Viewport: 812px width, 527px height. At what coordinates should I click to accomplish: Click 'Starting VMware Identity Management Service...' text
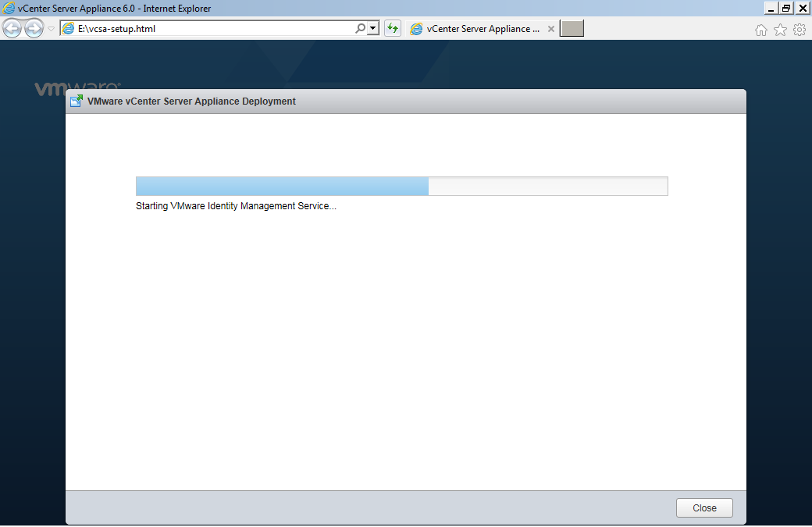point(236,206)
